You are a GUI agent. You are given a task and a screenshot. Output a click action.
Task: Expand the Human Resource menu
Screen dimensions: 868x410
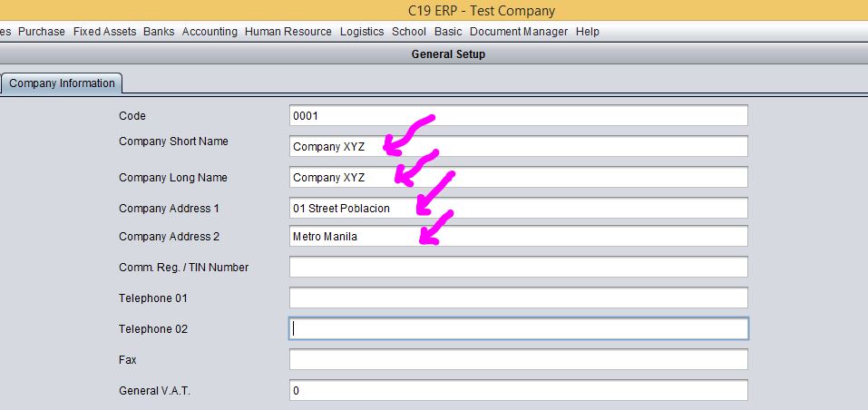[288, 32]
